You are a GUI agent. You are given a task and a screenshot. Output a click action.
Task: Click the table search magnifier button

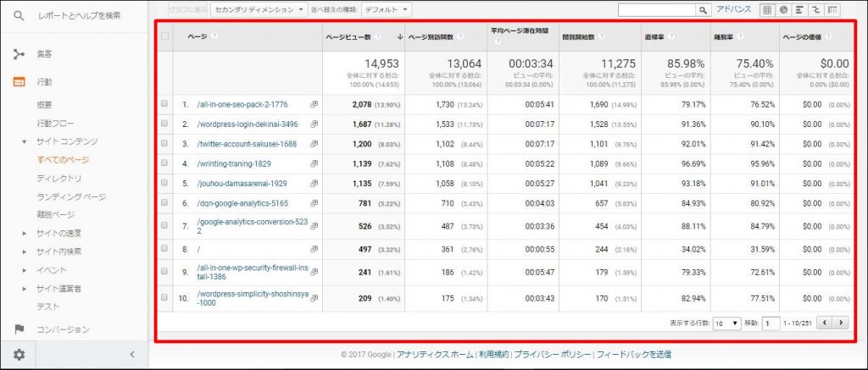coord(703,10)
